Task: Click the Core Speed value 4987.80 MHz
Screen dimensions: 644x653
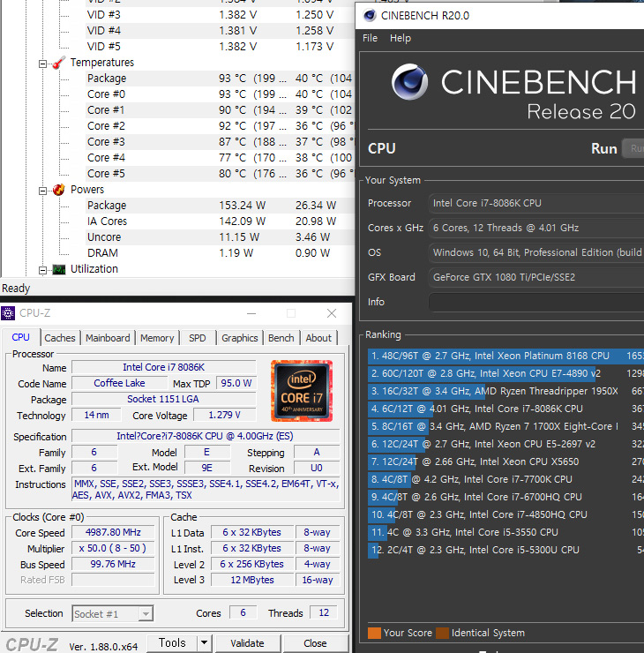Action: pos(113,533)
